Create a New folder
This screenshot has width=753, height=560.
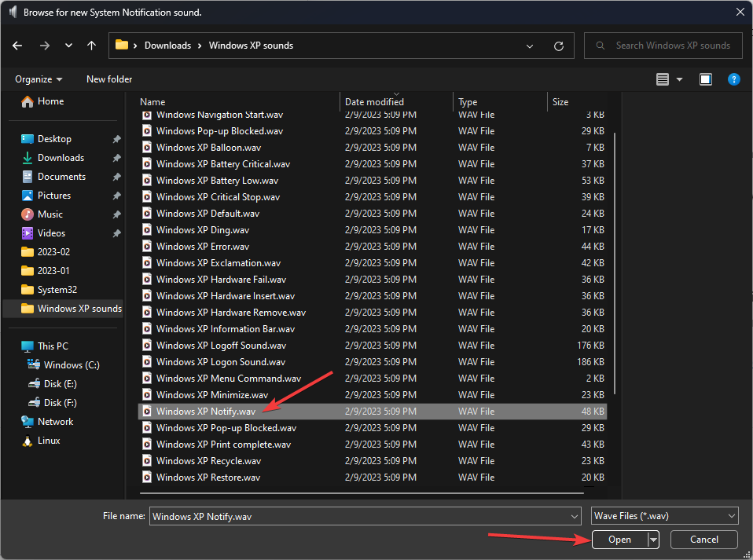click(109, 79)
